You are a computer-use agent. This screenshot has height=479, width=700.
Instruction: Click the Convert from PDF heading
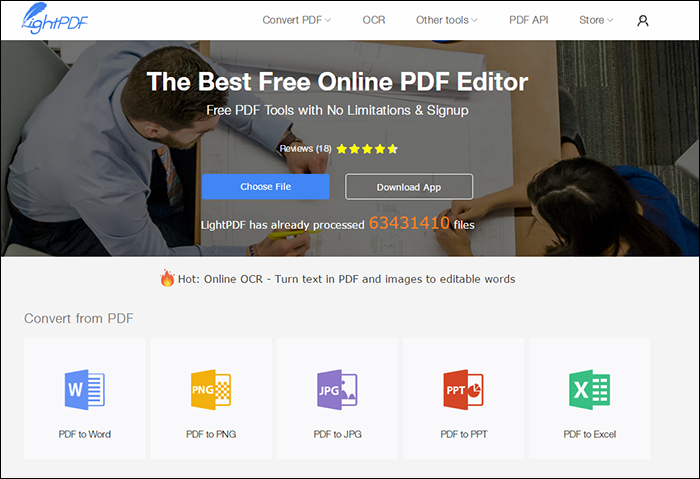(x=79, y=318)
